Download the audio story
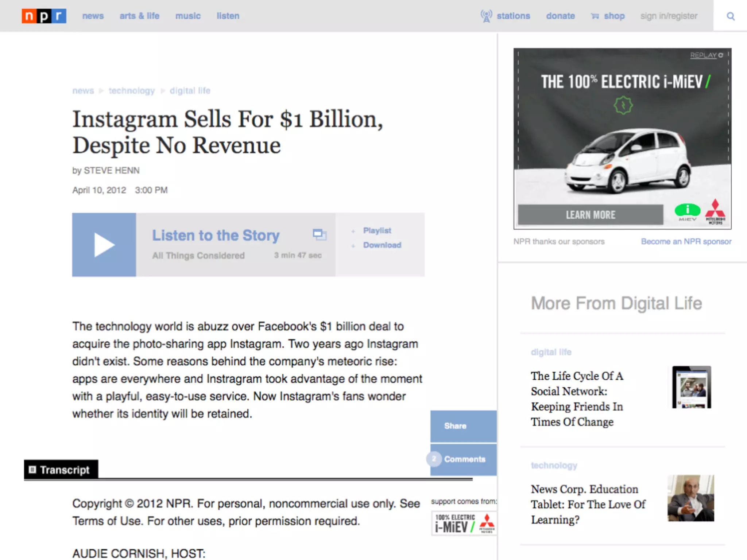Screen dimensions: 747x560 tap(382, 245)
